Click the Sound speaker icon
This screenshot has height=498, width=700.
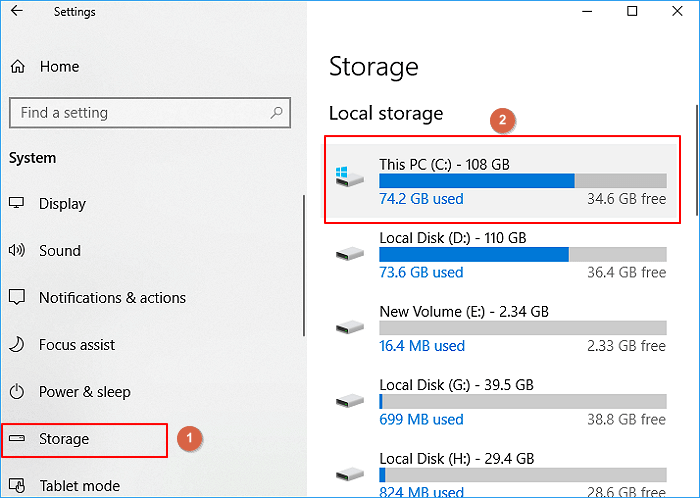click(x=17, y=251)
